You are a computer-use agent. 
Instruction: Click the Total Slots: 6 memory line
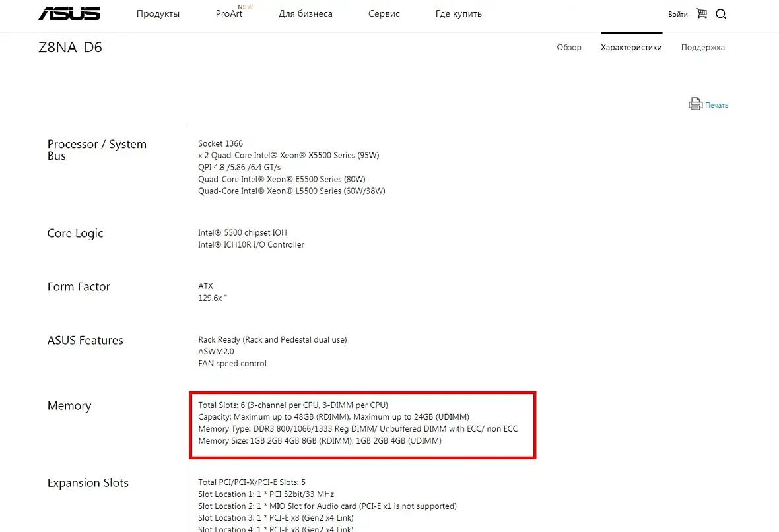pyautogui.click(x=293, y=405)
